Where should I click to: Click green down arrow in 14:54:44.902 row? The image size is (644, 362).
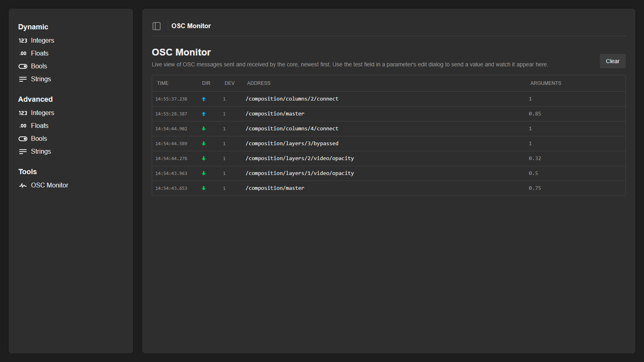[204, 129]
